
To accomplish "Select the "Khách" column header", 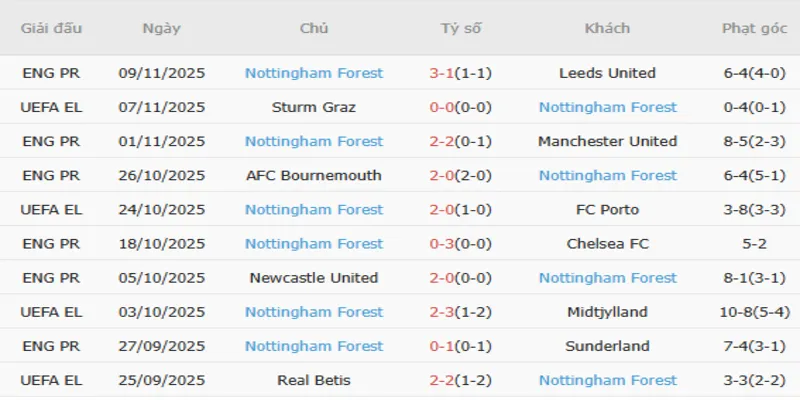I will click(x=607, y=28).
